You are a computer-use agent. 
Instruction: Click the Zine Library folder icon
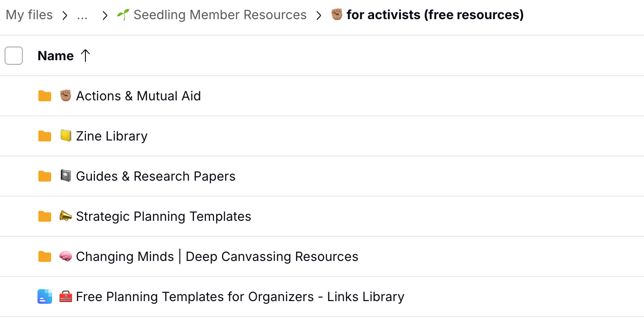tap(44, 136)
